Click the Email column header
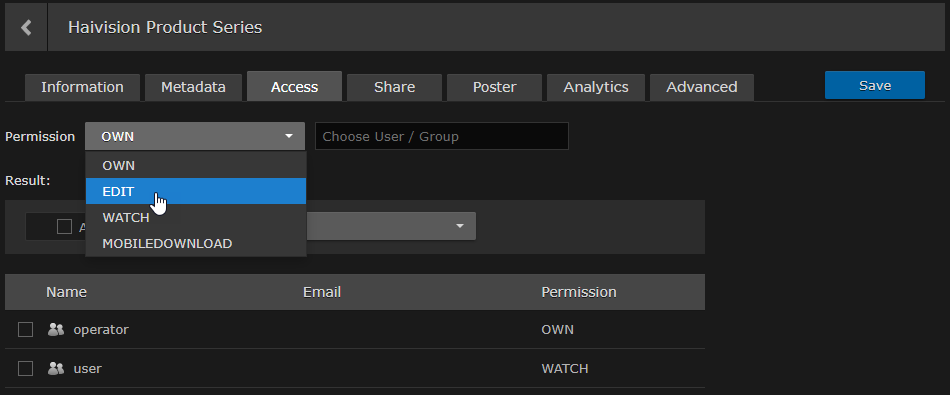This screenshot has height=395, width=950. point(322,292)
